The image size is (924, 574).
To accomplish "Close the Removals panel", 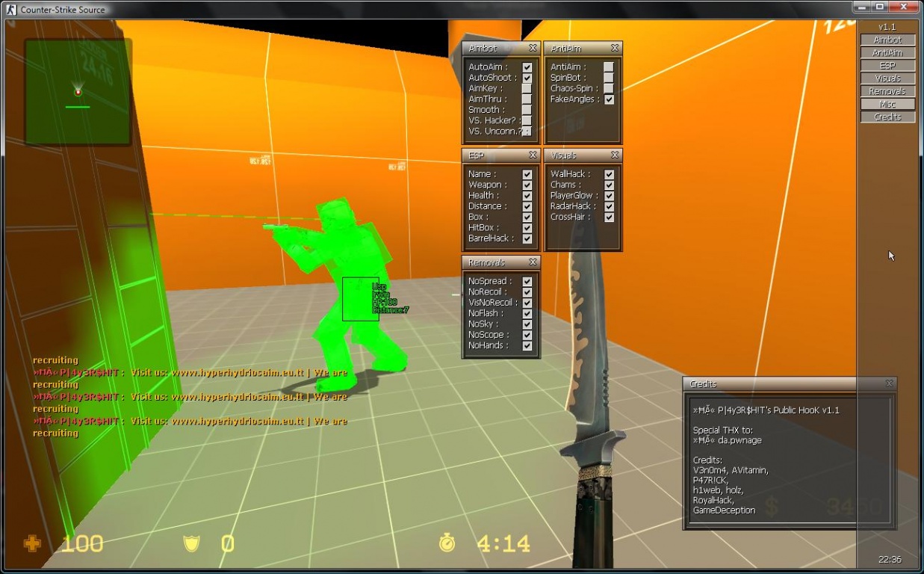I will point(533,262).
